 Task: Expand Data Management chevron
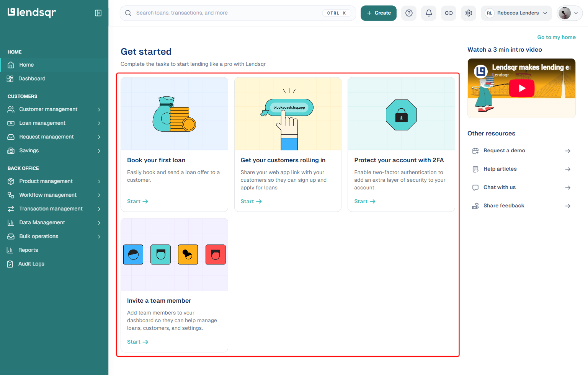click(x=99, y=223)
